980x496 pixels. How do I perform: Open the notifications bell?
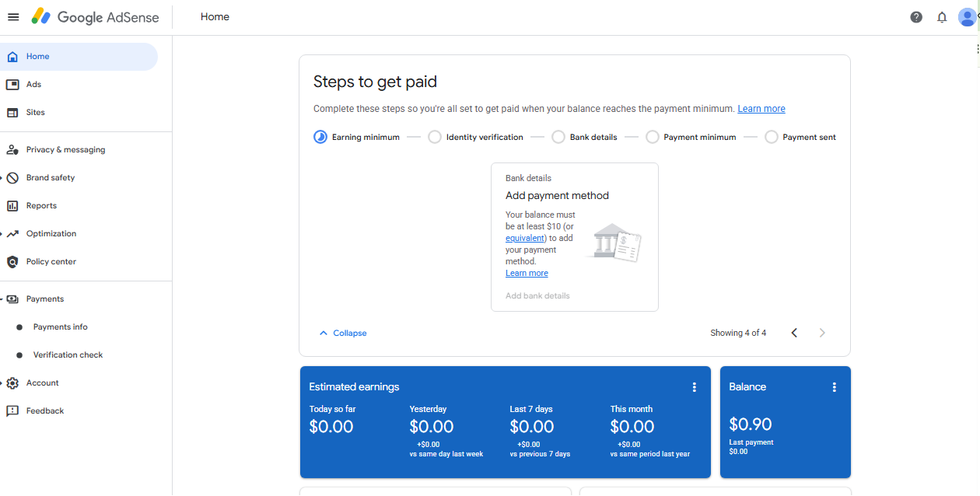click(x=942, y=17)
